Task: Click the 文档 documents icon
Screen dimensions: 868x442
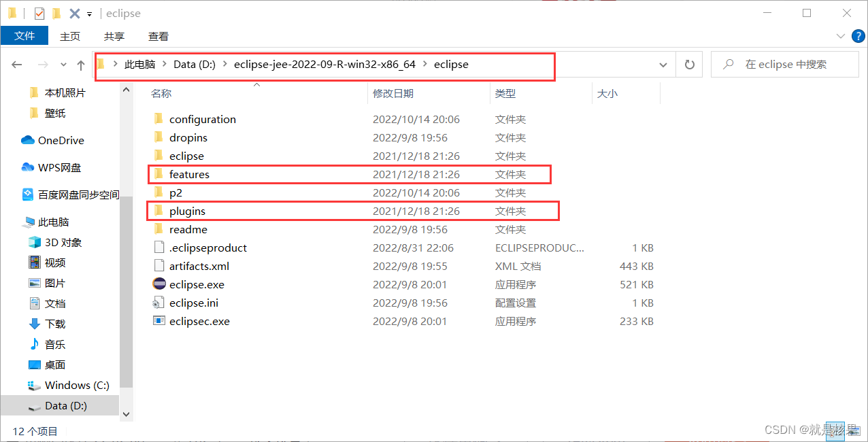Action: (34, 303)
